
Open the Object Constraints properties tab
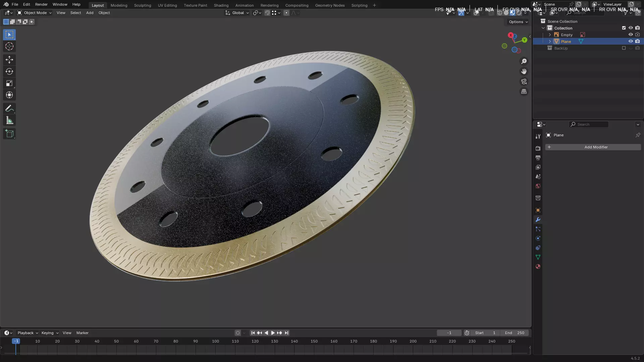pyautogui.click(x=538, y=248)
